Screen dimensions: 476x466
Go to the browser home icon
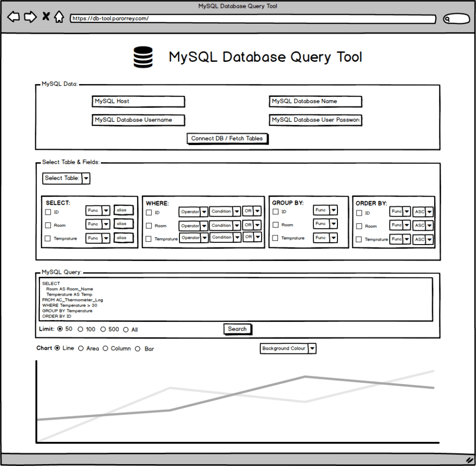click(x=59, y=17)
